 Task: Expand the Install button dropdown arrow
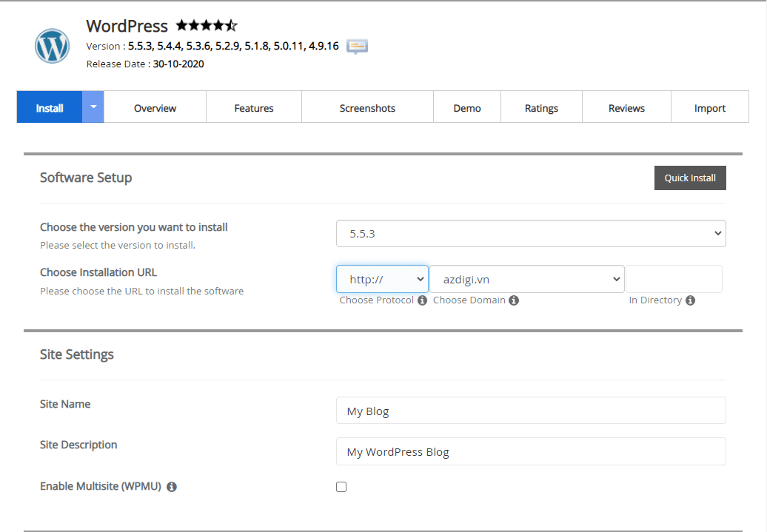pos(93,107)
